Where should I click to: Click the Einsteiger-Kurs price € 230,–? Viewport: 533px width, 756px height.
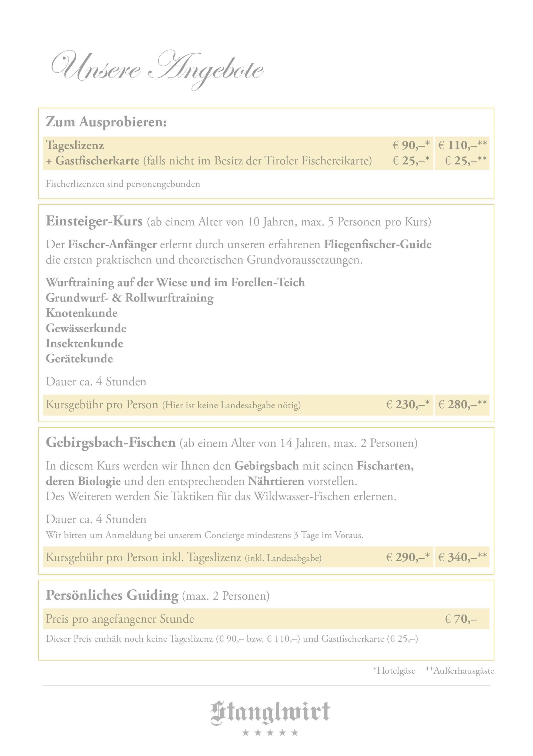point(407,405)
